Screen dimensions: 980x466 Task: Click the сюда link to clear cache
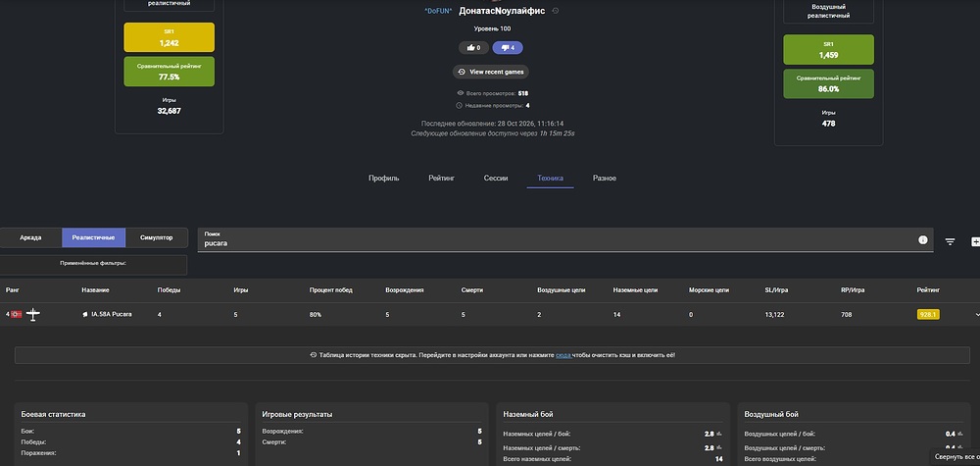563,355
